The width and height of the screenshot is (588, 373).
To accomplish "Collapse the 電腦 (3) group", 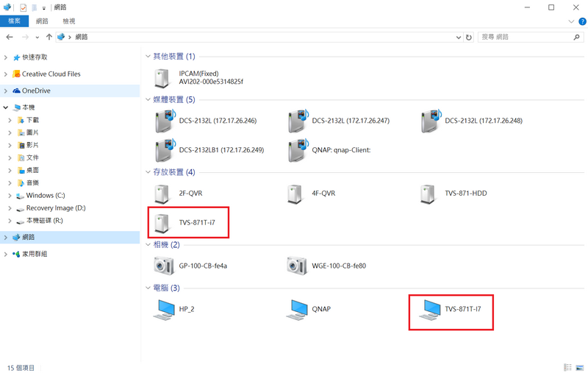I will pyautogui.click(x=148, y=288).
